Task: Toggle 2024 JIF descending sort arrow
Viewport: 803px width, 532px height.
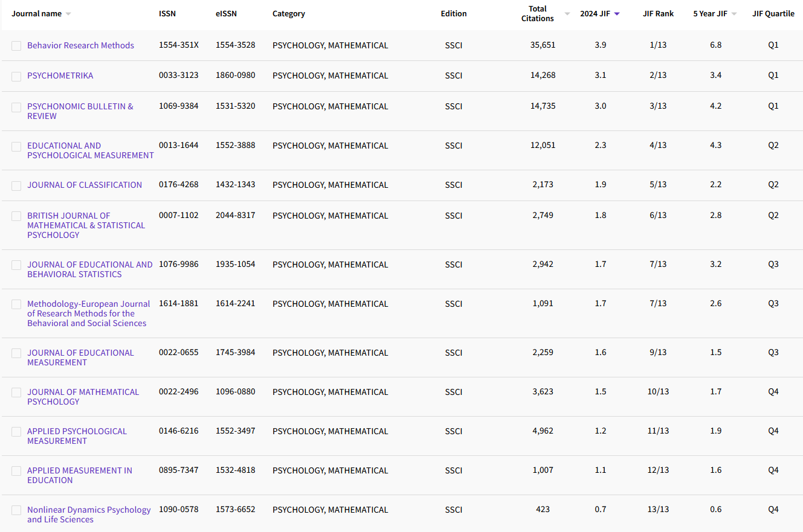Action: [x=617, y=14]
